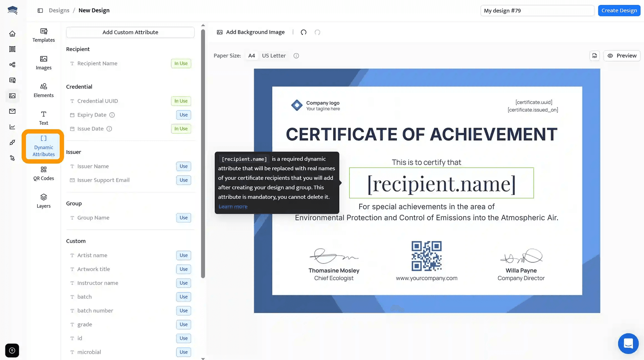The image size is (644, 360).
Task: Select the Templates panel icon
Action: [x=43, y=35]
